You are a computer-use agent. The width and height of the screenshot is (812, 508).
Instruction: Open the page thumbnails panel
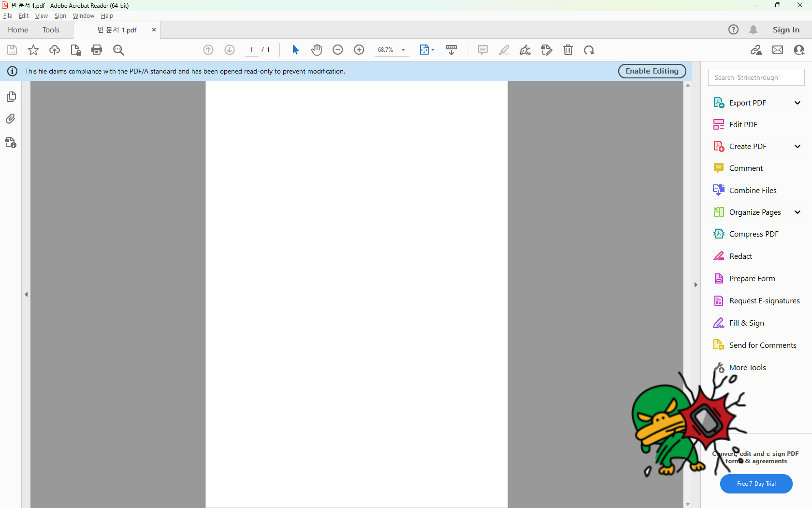(x=11, y=97)
